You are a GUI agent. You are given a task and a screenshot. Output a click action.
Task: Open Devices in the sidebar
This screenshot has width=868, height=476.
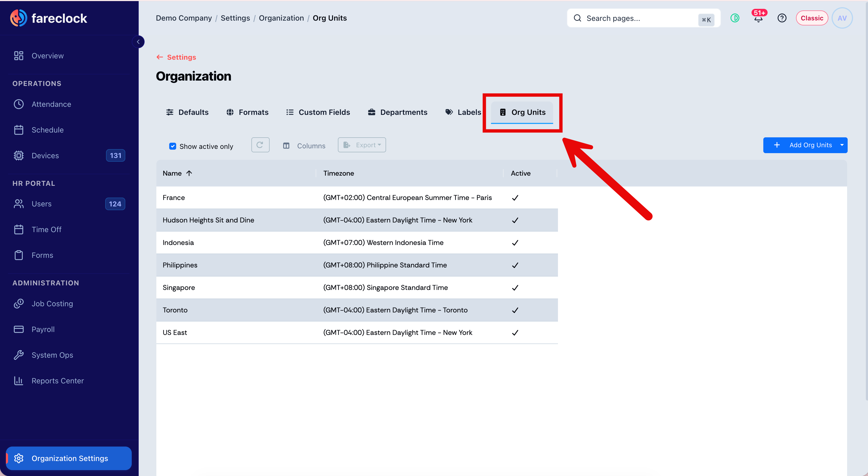69,156
